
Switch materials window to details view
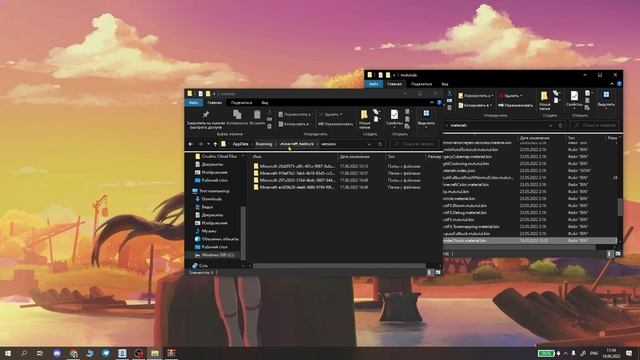(x=610, y=253)
